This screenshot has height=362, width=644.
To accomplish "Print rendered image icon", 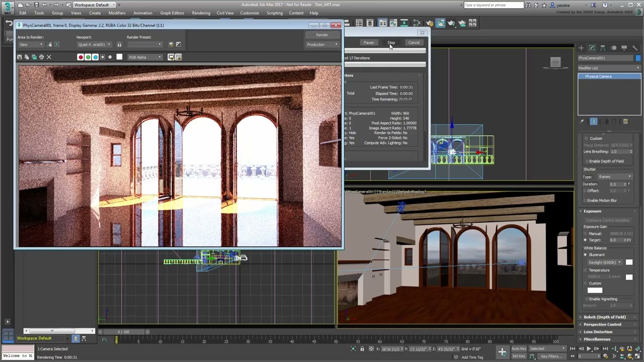I will [42, 57].
